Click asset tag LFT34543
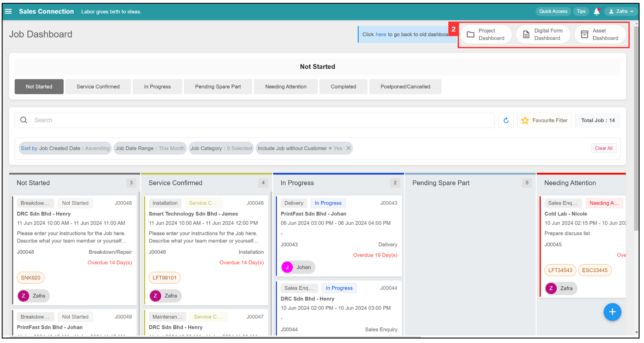The width and height of the screenshot is (644, 343). coord(560,270)
